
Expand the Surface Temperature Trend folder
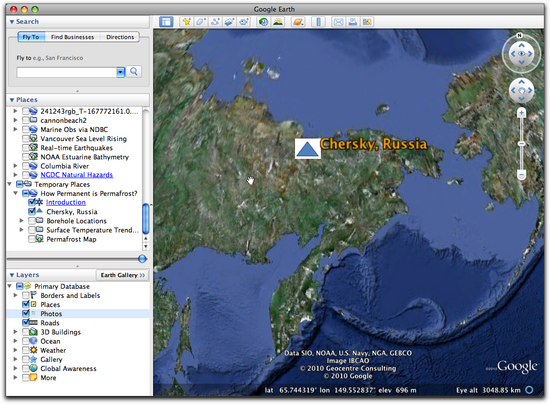21,230
